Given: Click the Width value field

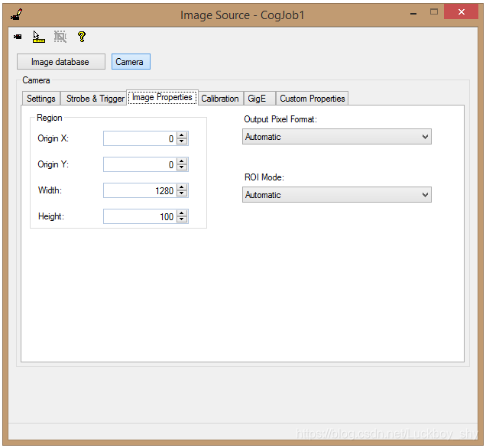Looking at the screenshot, I should pyautogui.click(x=140, y=190).
